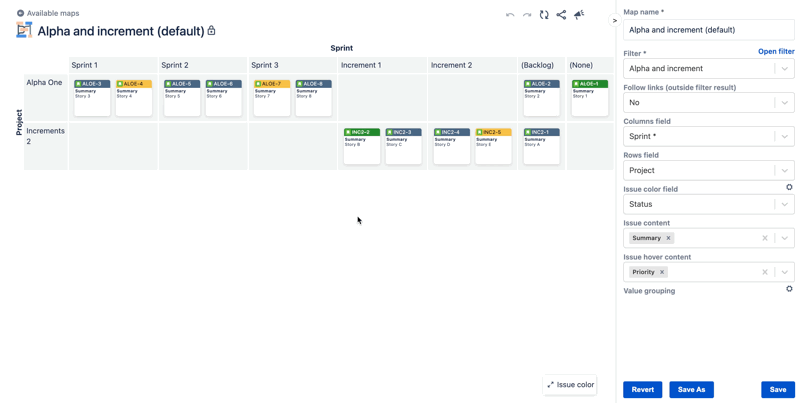
Task: Open Issue color field settings gear
Action: (789, 187)
